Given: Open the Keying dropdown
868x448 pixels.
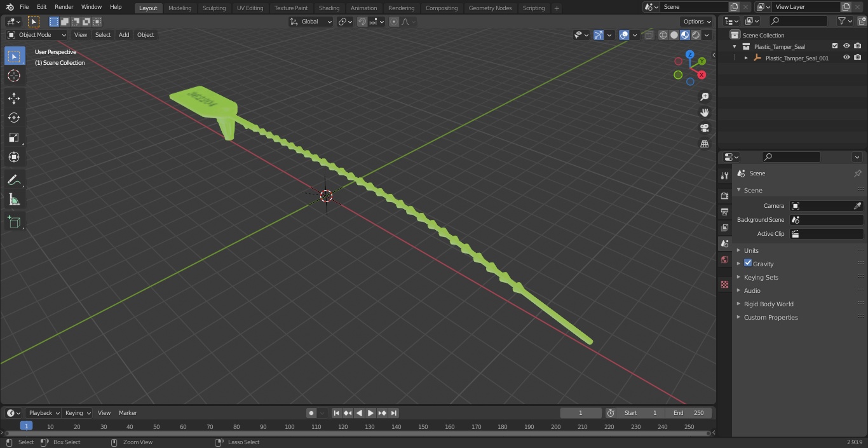Looking at the screenshot, I should tap(77, 413).
